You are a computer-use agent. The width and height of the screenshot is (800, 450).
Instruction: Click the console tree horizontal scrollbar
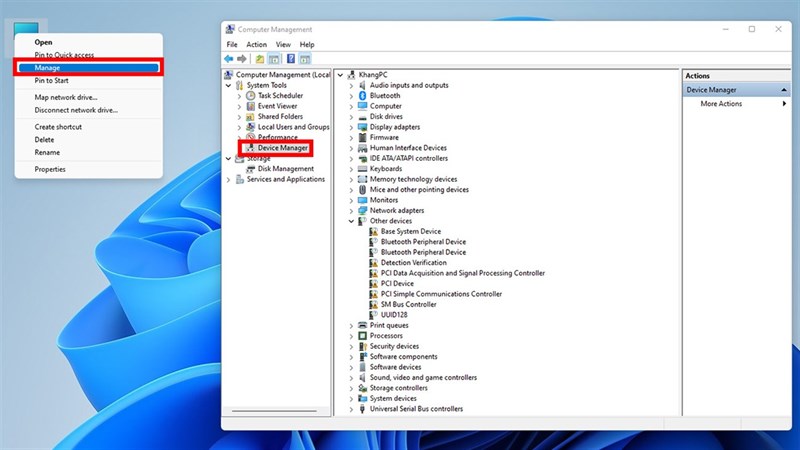point(274,411)
